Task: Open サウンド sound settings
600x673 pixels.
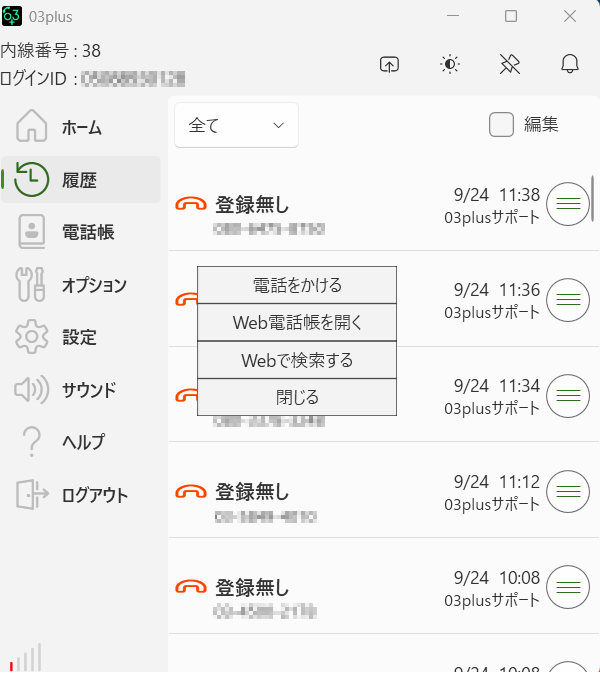Action: pyautogui.click(x=80, y=390)
